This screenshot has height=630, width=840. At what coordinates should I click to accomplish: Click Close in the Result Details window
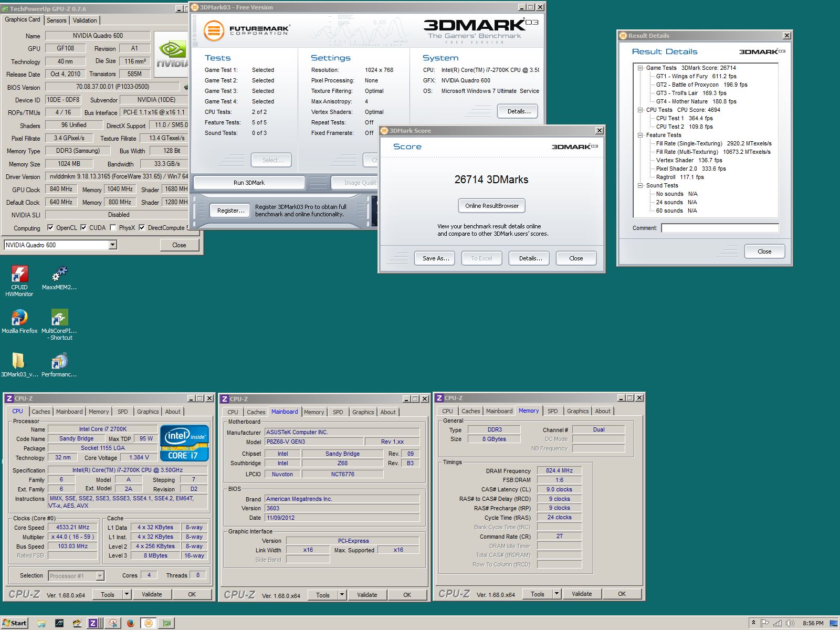point(764,251)
